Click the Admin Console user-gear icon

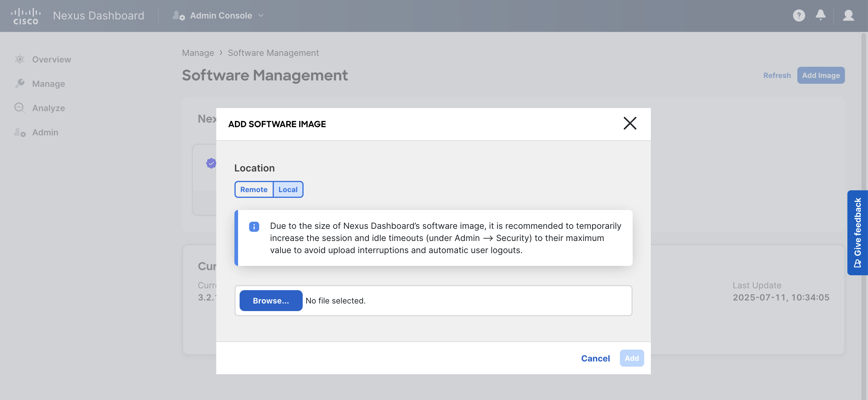point(178,15)
